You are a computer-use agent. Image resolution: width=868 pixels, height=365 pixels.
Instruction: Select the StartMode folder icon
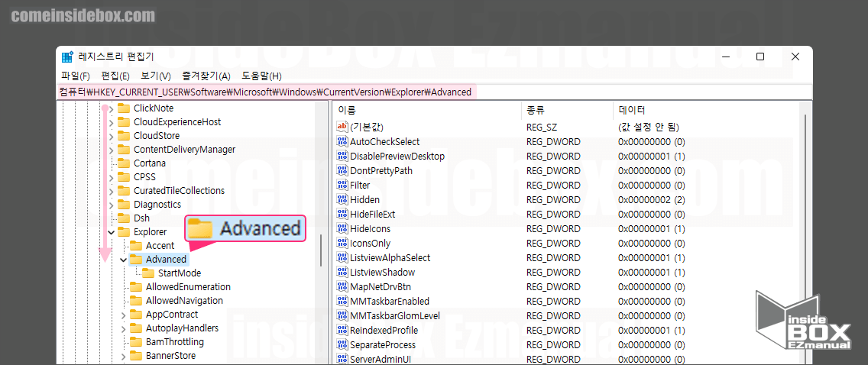point(148,273)
